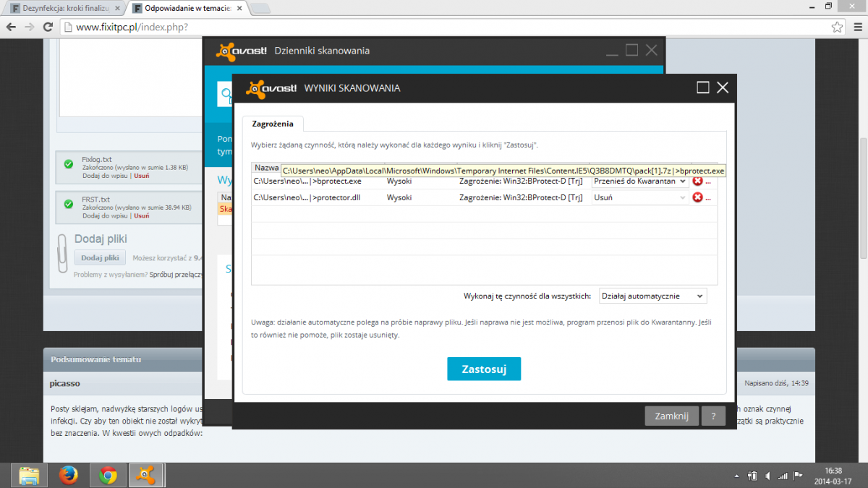Screen dimensions: 868x488
Task: Click avast logo in Dzienniki skanowania window
Action: 242,51
